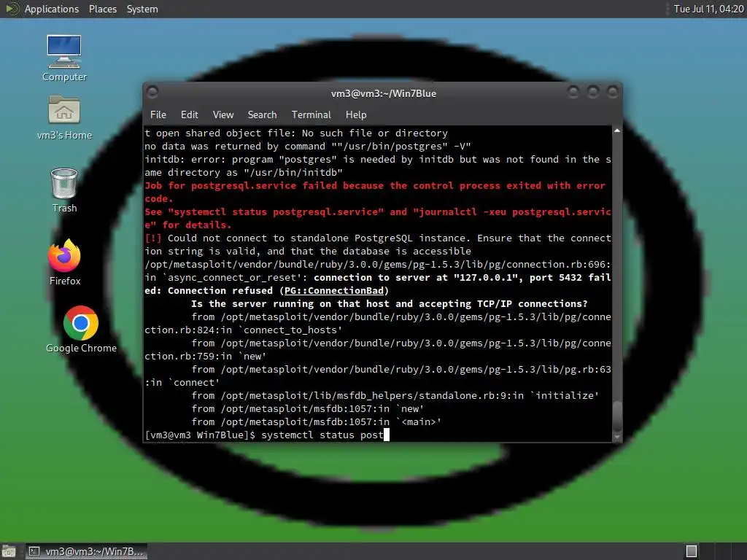Click the terminal scrollbar up arrow
Image resolution: width=747 pixels, height=560 pixels.
click(617, 131)
